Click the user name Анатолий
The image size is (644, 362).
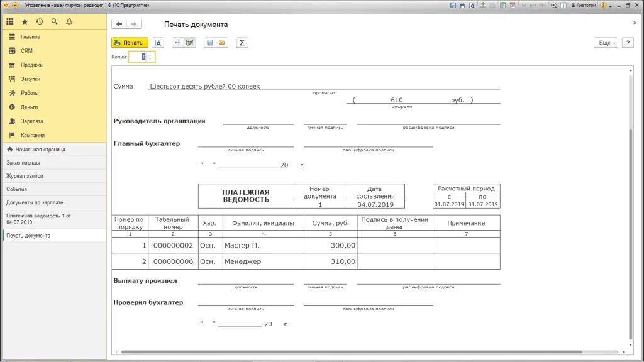pyautogui.click(x=584, y=5)
